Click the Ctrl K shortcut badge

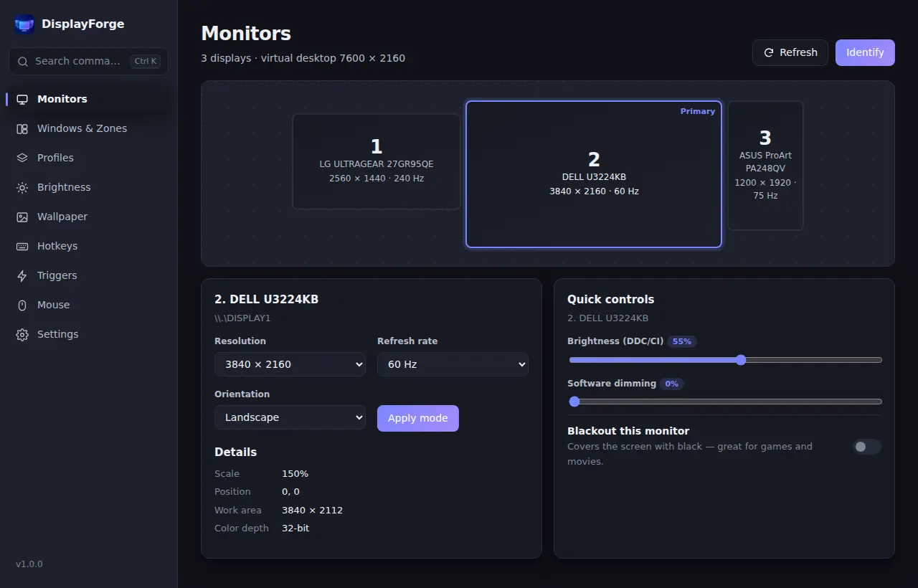(x=146, y=62)
